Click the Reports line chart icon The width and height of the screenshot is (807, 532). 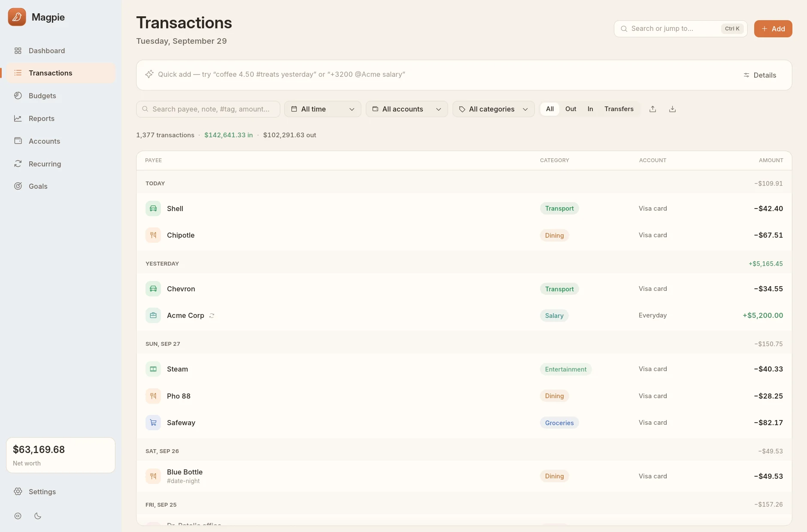point(18,118)
